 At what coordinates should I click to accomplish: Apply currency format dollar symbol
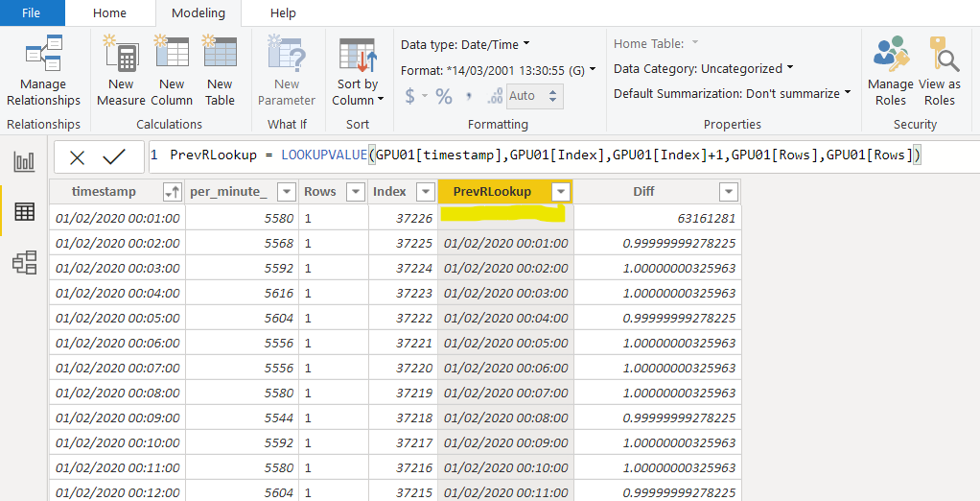click(410, 96)
